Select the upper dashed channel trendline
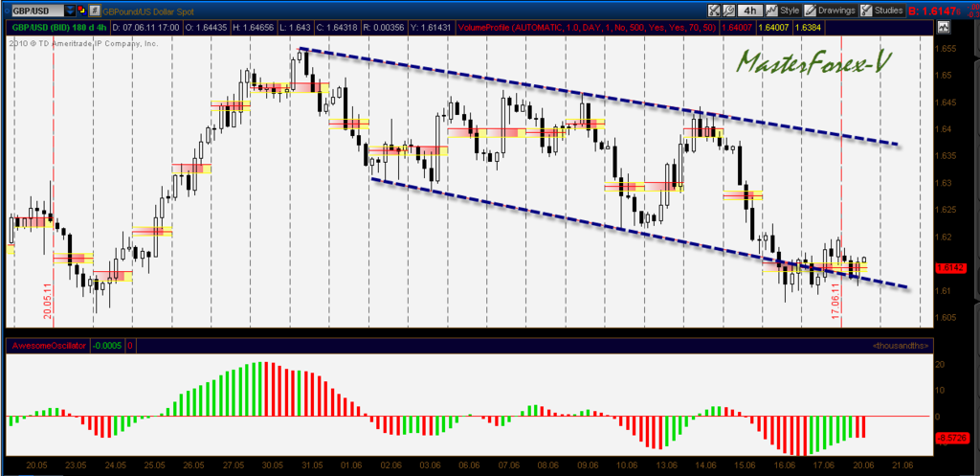 coord(599,97)
